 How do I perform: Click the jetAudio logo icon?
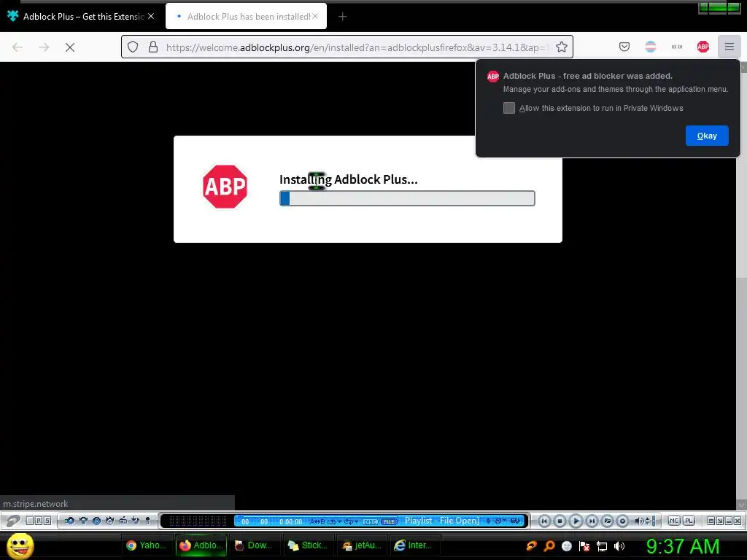pos(13,521)
